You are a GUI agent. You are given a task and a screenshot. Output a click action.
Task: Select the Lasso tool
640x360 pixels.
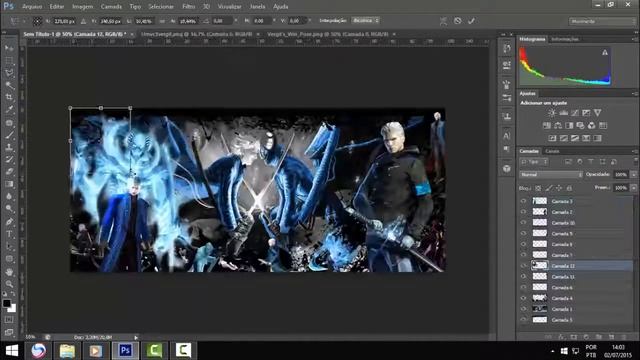[9, 73]
